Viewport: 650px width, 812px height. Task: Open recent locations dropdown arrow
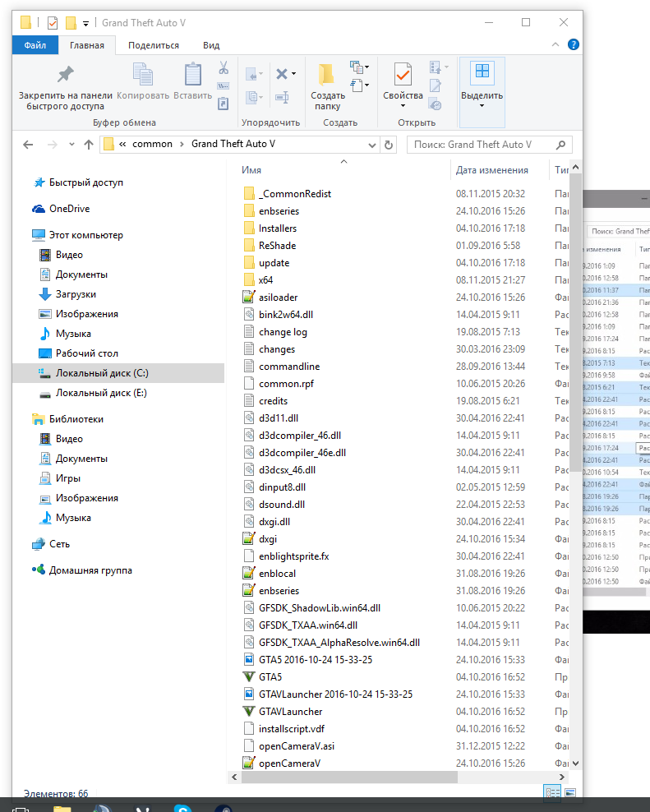tap(71, 145)
